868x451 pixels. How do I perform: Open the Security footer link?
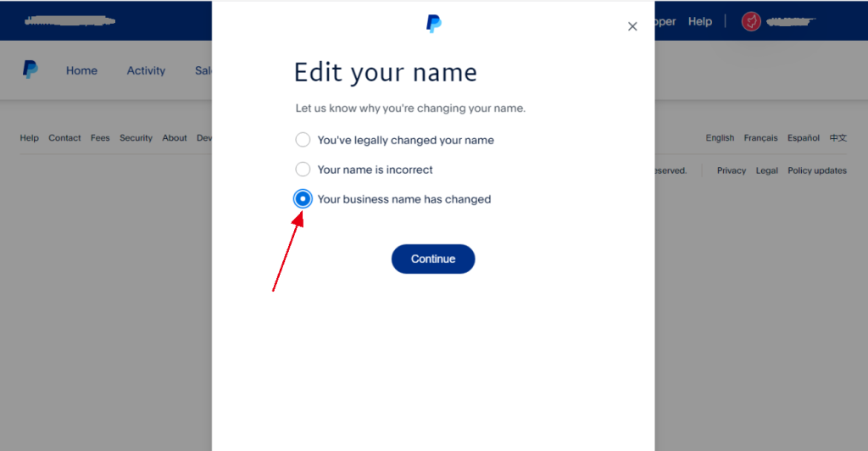tap(136, 138)
